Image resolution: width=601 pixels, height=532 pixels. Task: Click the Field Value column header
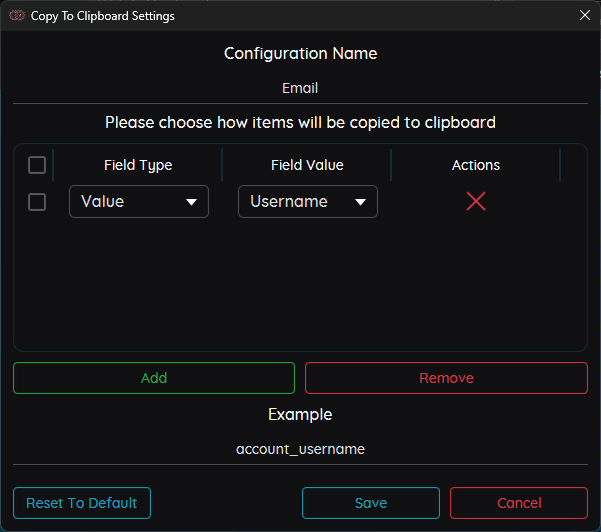(307, 165)
